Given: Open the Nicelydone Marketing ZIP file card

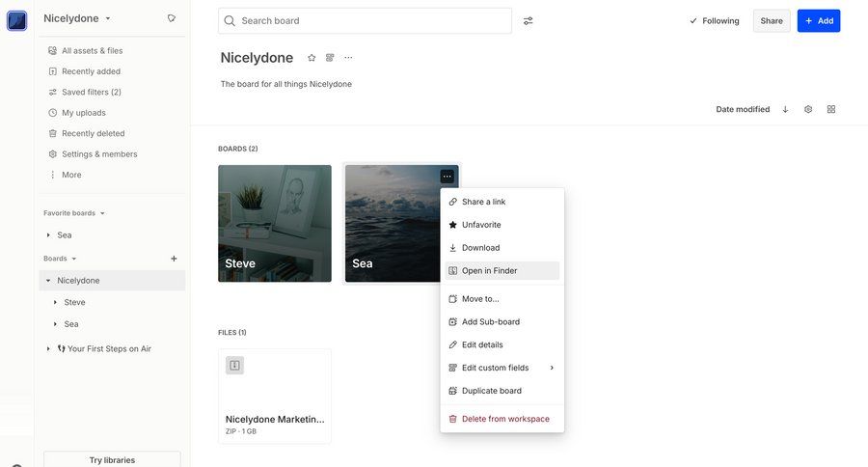Looking at the screenshot, I should 275,397.
